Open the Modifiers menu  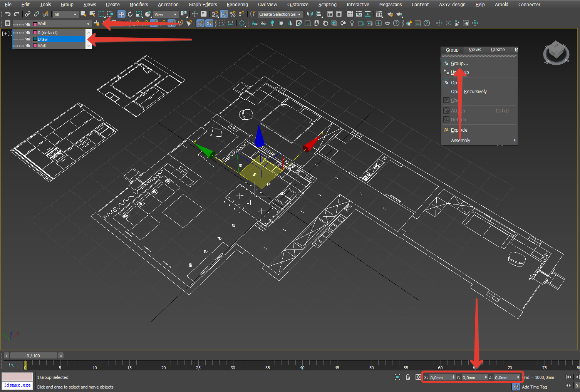[139, 5]
